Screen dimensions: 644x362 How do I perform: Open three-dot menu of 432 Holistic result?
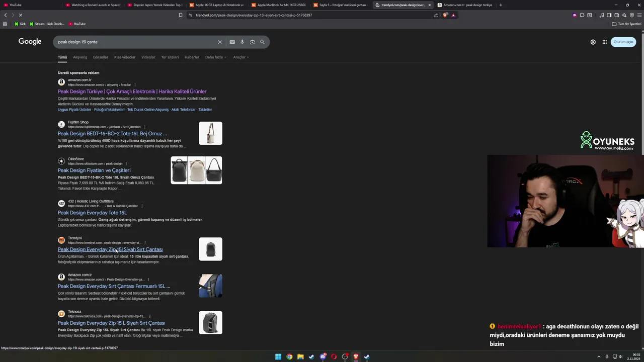coord(142,206)
